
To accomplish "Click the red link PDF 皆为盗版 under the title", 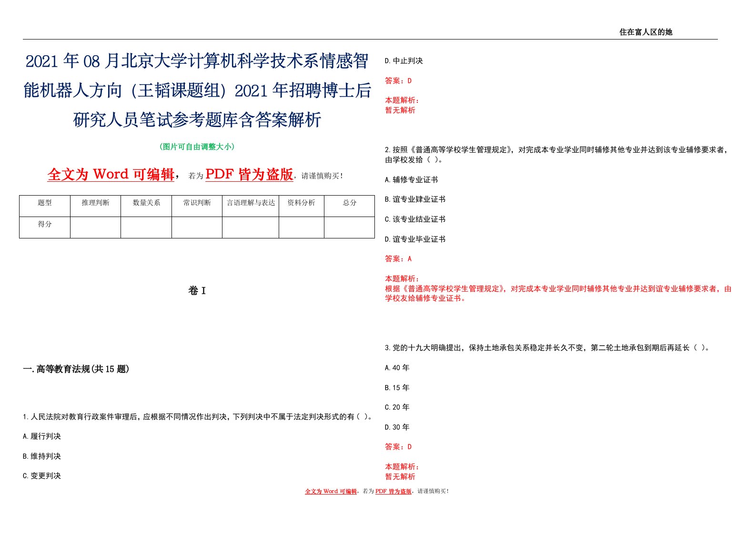I will pyautogui.click(x=249, y=174).
